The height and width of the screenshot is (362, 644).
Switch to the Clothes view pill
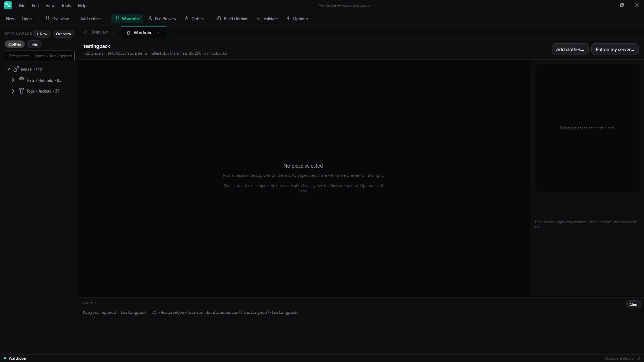tap(15, 44)
